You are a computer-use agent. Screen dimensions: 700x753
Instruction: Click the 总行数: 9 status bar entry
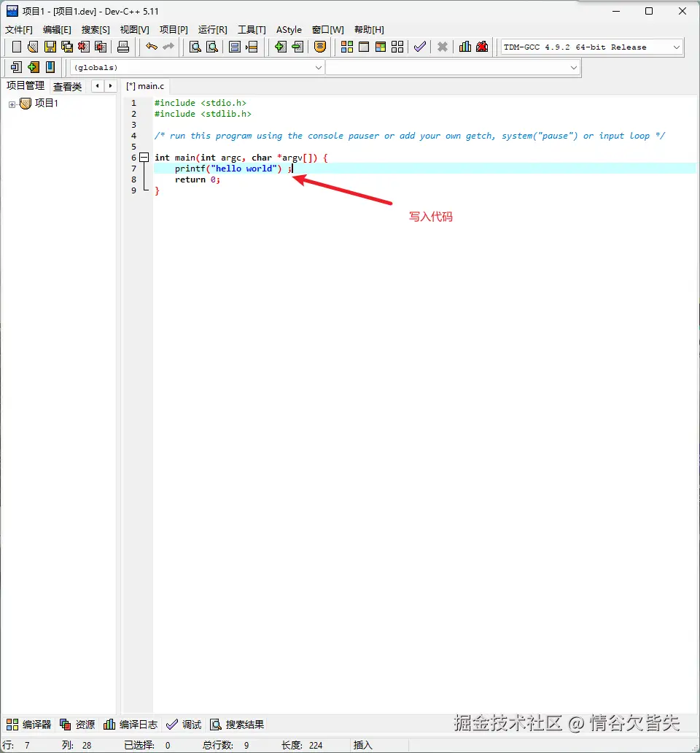click(225, 745)
